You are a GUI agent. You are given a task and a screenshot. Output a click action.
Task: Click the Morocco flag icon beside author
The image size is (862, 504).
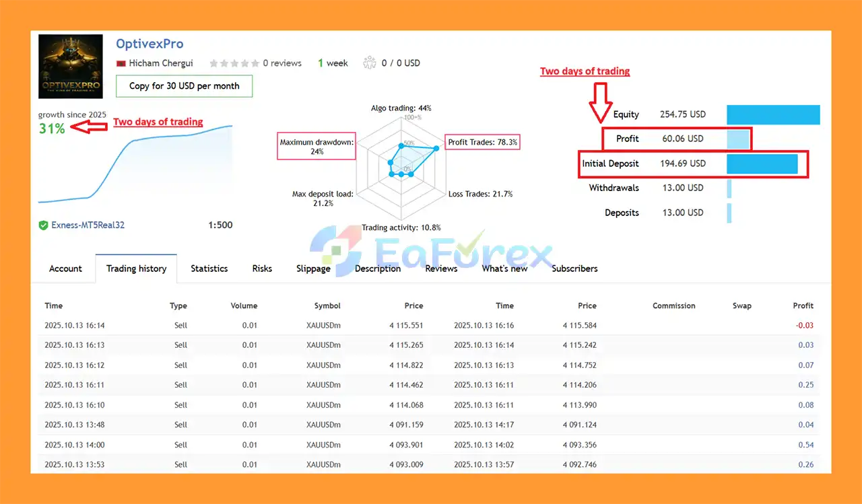tap(121, 63)
